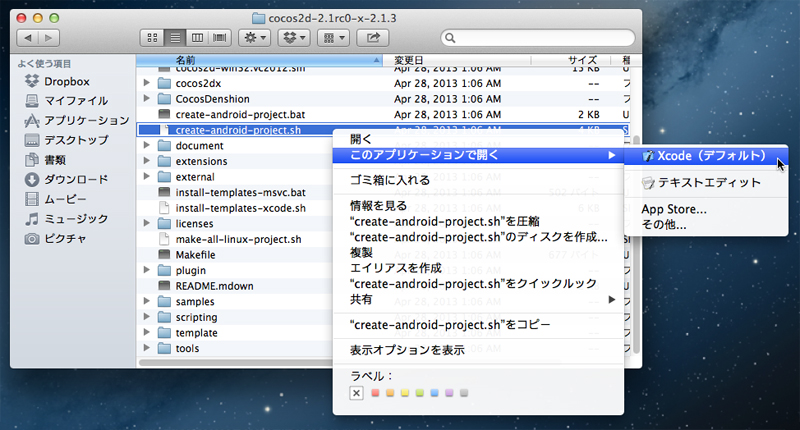Compress create-android-project.sh via context menu

click(478, 221)
